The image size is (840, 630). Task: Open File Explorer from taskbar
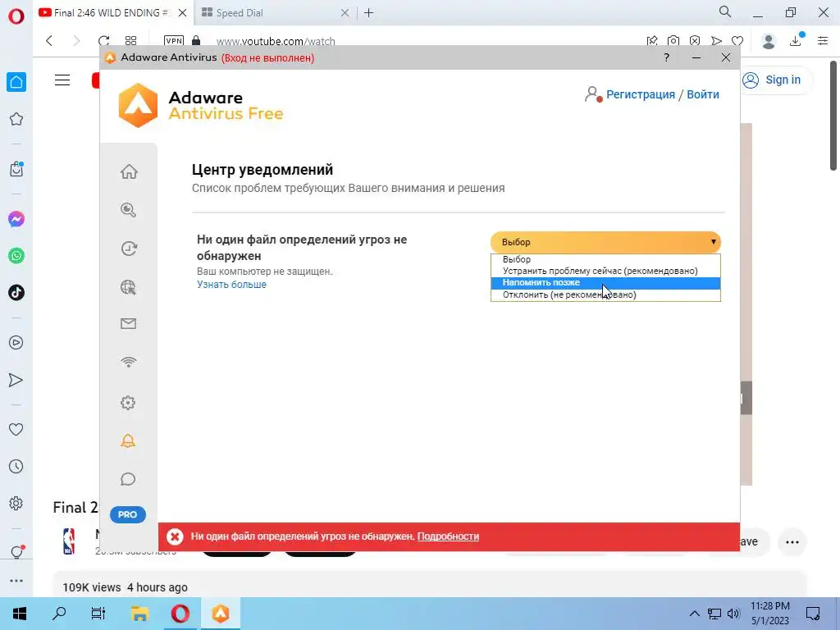(139, 614)
